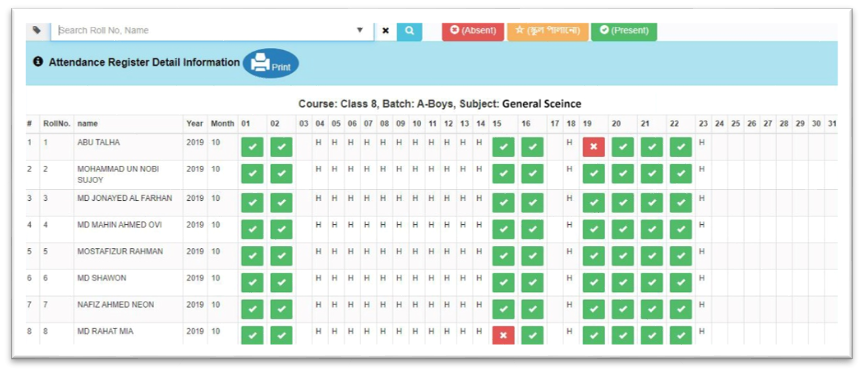Viewport: 863px width, 373px height.
Task: Select the red Absent status button
Action: [473, 31]
